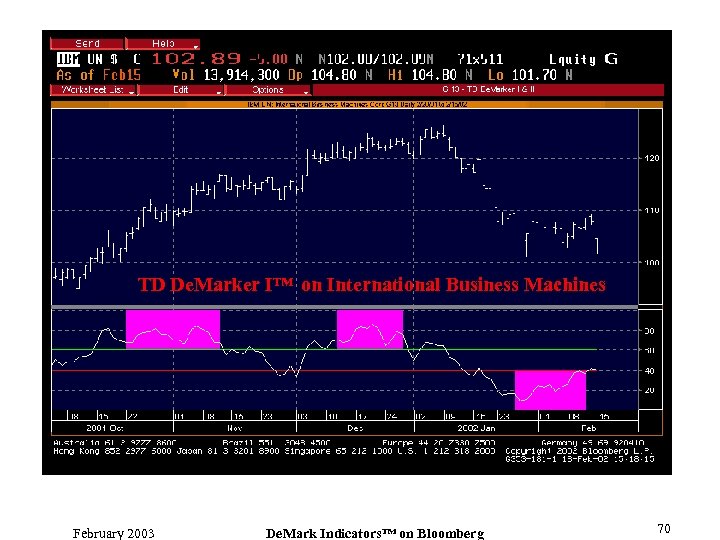Click the IBM ticker label
This screenshot has height=540, width=720.
(x=68, y=59)
